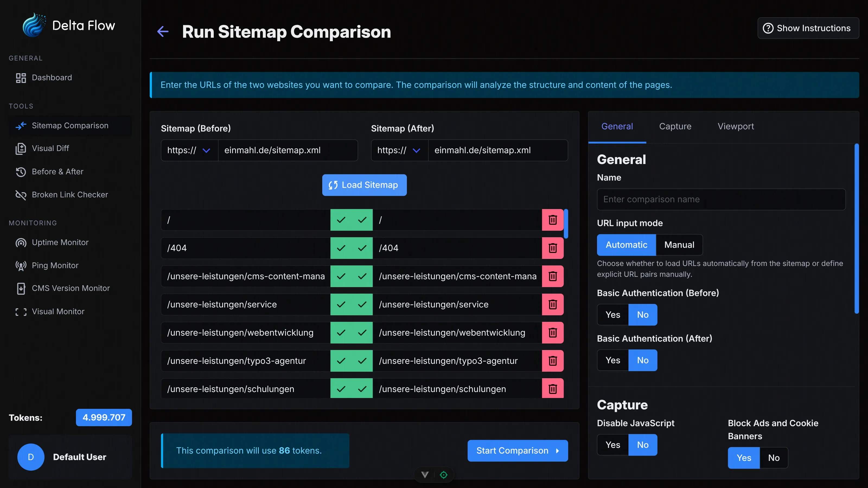Select the Sitemap Comparison tool in the sidebar
The width and height of the screenshot is (868, 488).
(x=70, y=125)
